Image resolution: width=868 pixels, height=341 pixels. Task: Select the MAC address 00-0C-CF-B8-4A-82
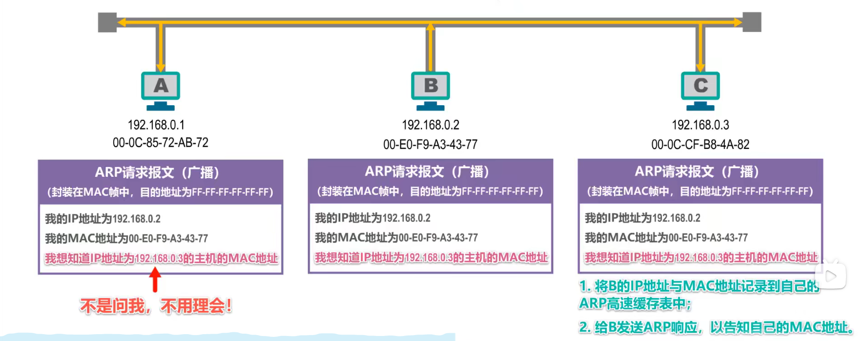tap(700, 144)
